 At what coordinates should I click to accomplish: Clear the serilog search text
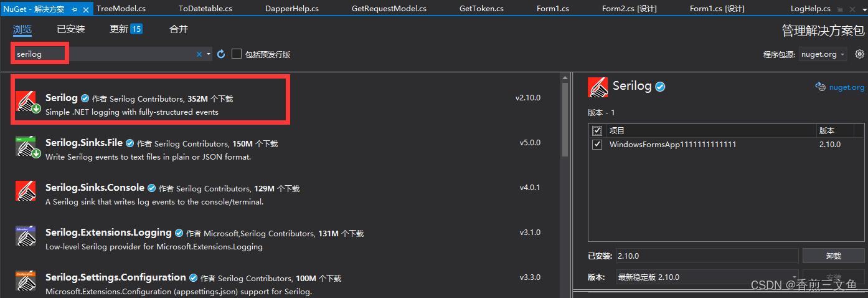coord(199,54)
